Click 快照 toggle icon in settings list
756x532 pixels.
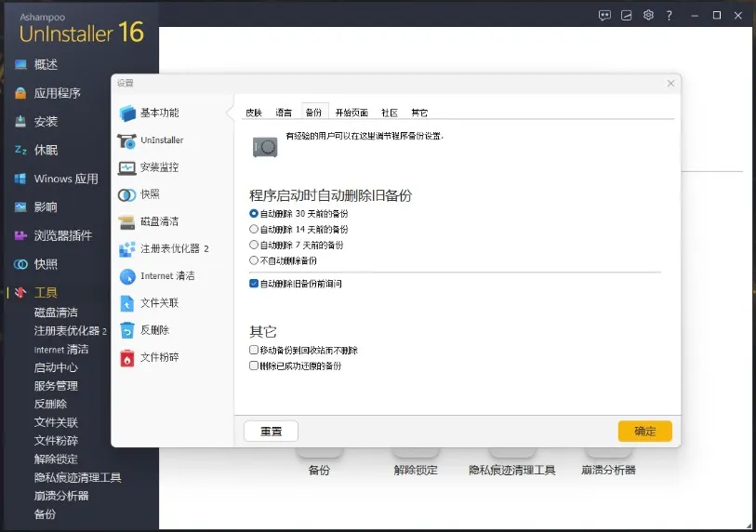coord(127,194)
